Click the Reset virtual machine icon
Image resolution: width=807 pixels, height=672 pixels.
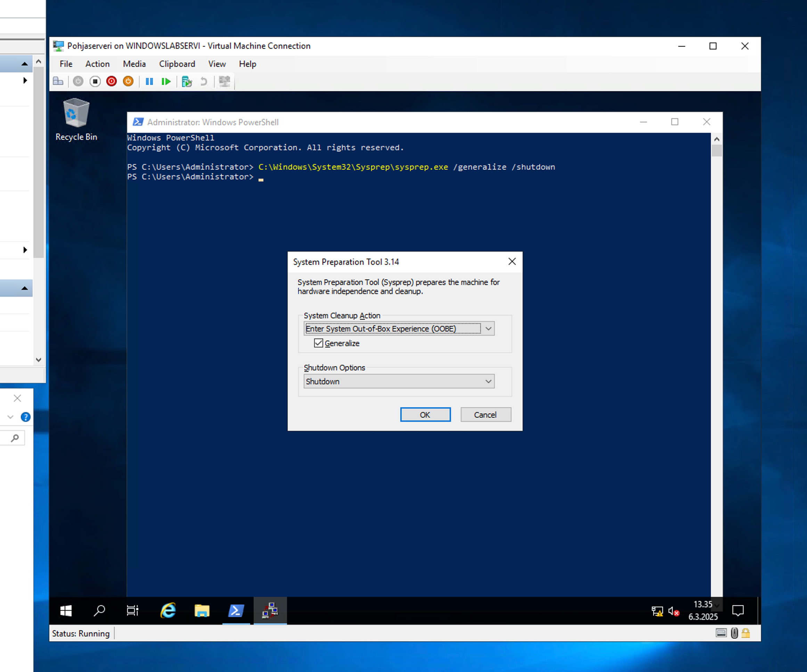(166, 81)
